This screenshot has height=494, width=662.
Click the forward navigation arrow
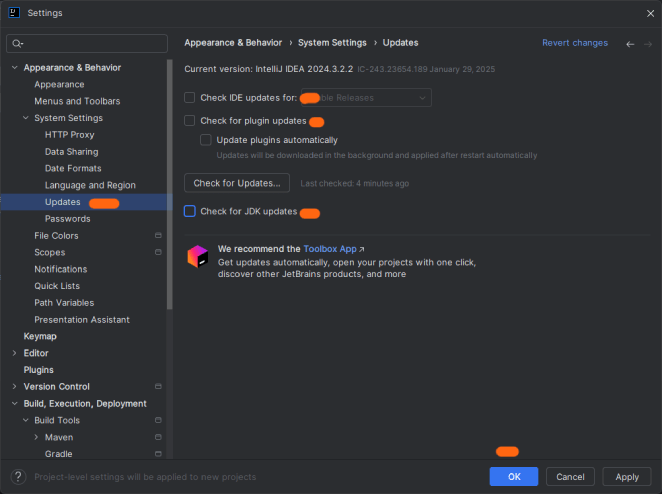[648, 44]
